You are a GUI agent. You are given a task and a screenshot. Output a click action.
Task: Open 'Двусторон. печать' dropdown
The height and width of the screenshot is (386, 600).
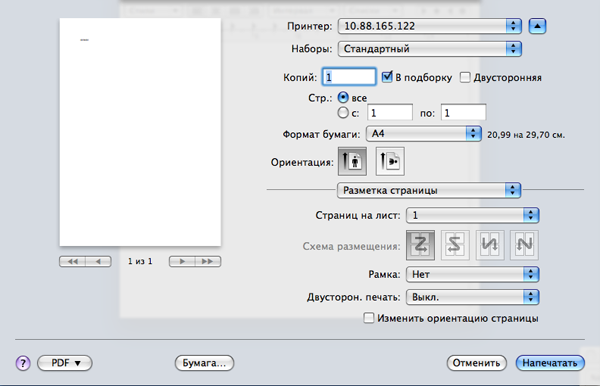click(473, 297)
